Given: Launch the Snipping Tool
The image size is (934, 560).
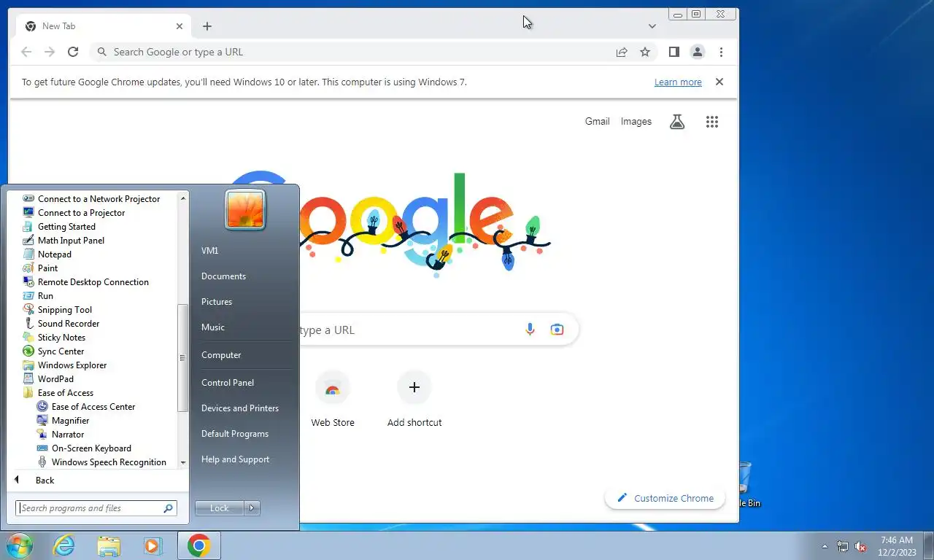Looking at the screenshot, I should click(x=65, y=310).
